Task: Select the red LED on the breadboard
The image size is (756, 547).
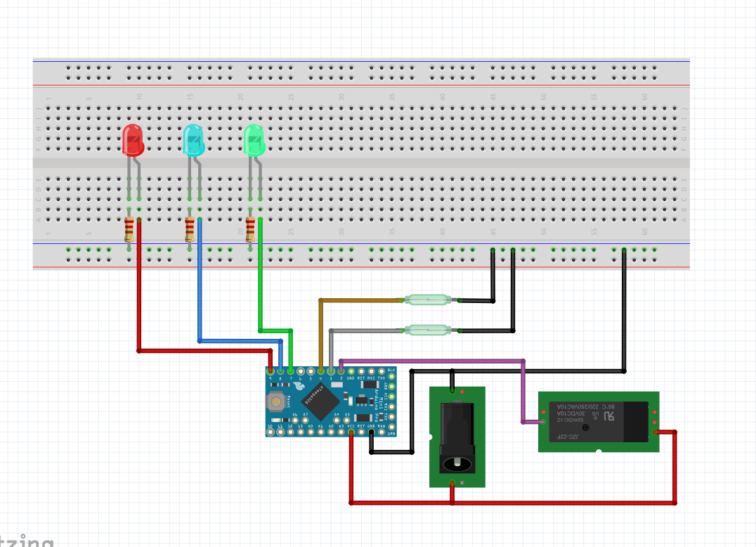Action: coord(133,141)
